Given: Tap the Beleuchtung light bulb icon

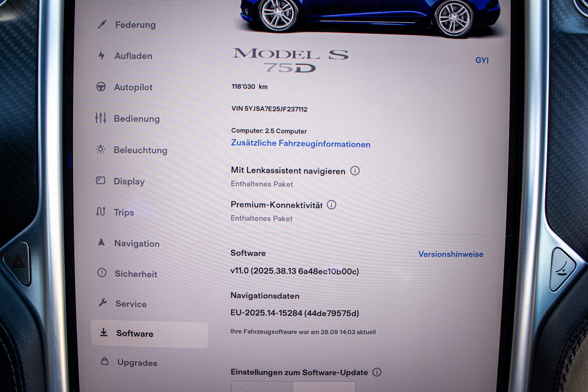Looking at the screenshot, I should [100, 149].
